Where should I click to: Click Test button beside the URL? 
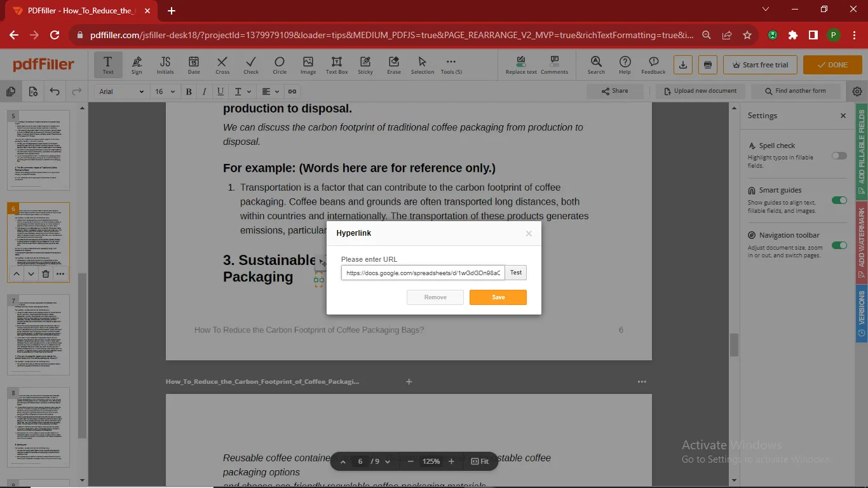[516, 273]
